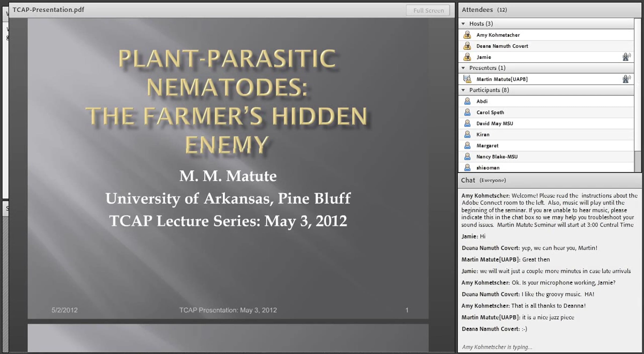This screenshot has width=644, height=354.
Task: Click the participant icon beside Margaret
Action: pyautogui.click(x=467, y=145)
